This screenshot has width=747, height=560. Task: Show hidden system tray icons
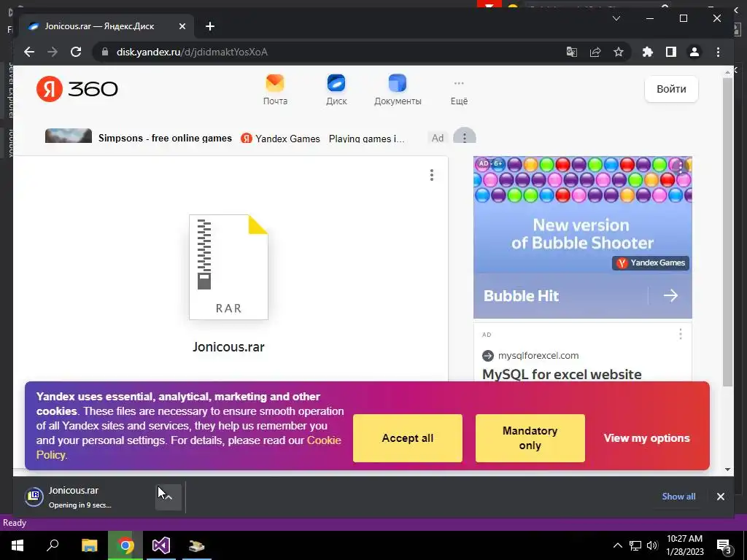pos(617,545)
